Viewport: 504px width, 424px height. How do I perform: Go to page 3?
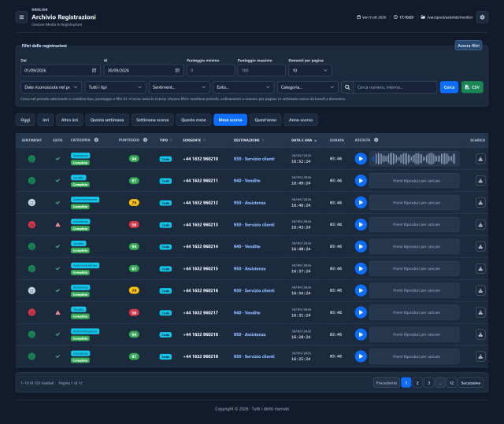pyautogui.click(x=428, y=383)
